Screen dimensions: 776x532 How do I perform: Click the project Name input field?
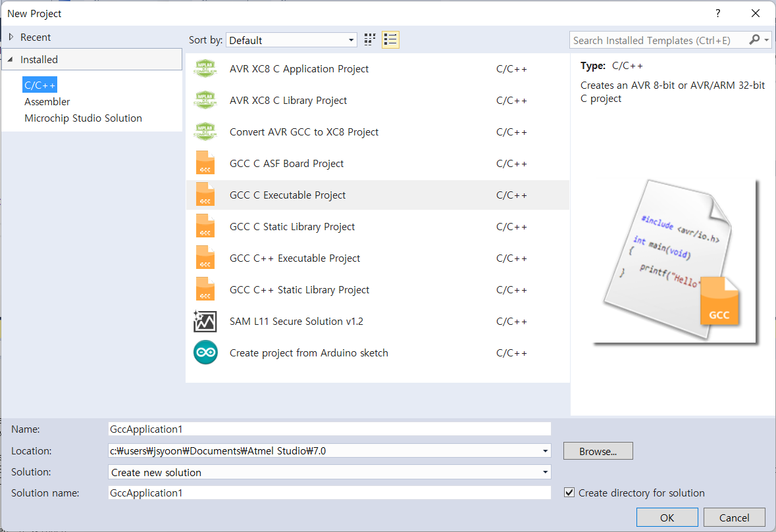tap(330, 429)
